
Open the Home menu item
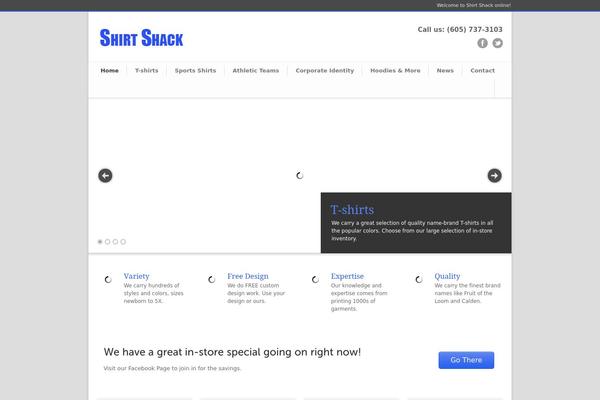tap(109, 70)
